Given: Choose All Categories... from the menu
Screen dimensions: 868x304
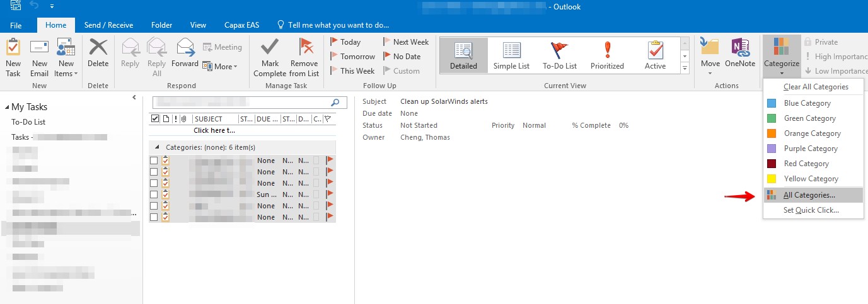Looking at the screenshot, I should click(809, 195).
